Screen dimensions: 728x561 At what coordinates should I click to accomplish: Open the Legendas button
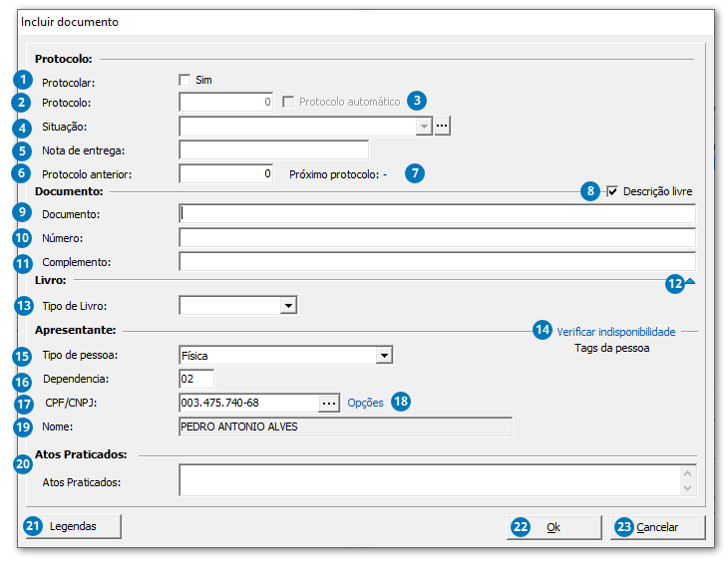pos(73,526)
